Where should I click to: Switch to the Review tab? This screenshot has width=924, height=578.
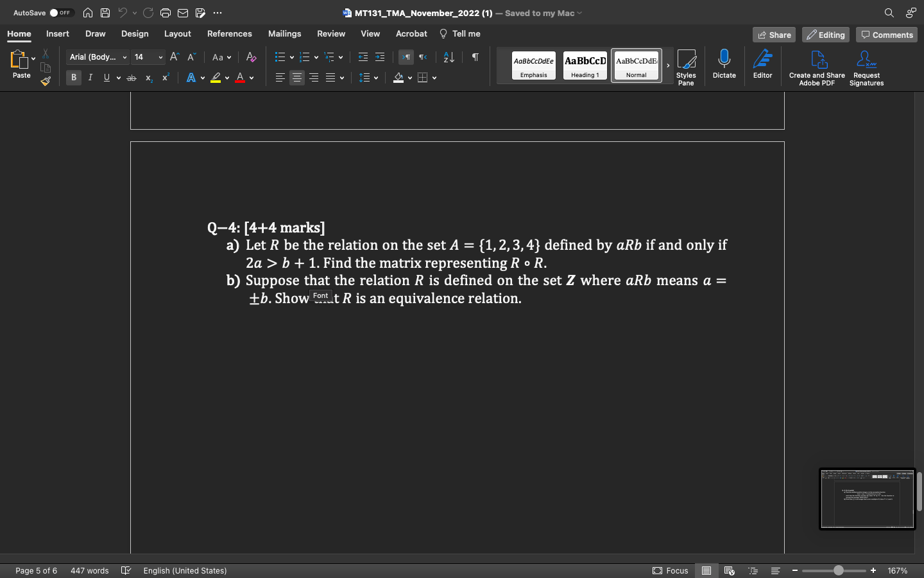331,34
